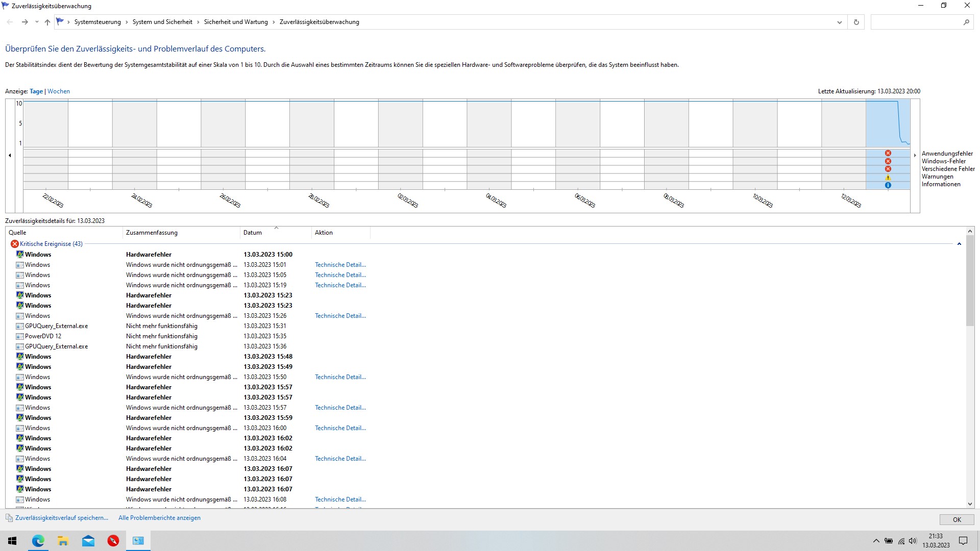Click the blue information icon in the chart
Viewport: 980px width, 551px height.
pyautogui.click(x=888, y=185)
